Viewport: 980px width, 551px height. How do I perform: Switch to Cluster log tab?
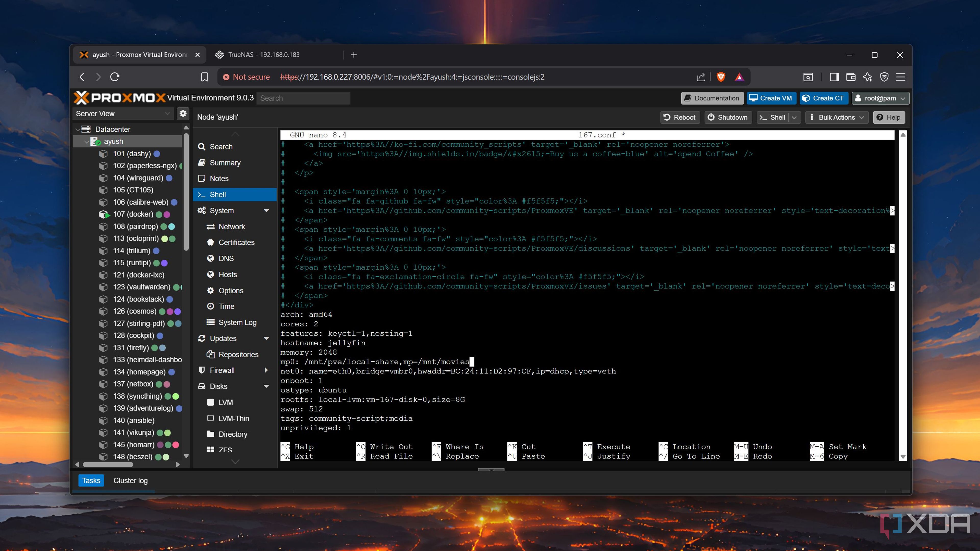click(x=130, y=481)
